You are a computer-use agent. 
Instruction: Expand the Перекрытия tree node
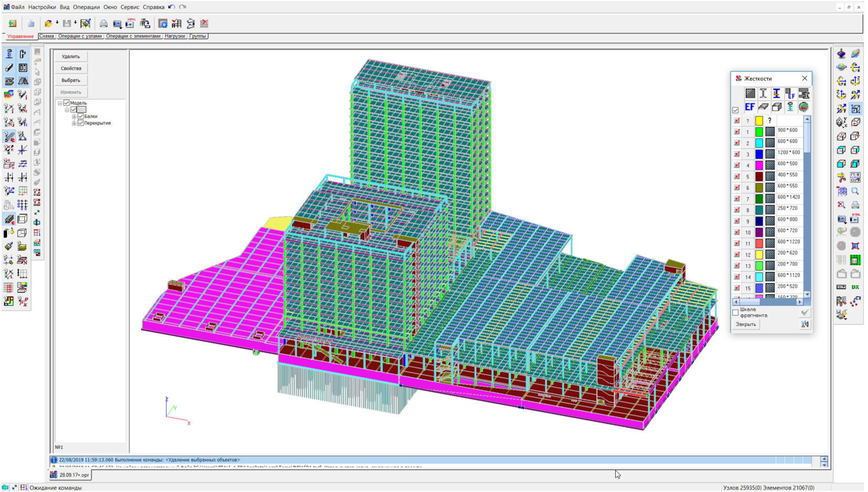tap(74, 123)
